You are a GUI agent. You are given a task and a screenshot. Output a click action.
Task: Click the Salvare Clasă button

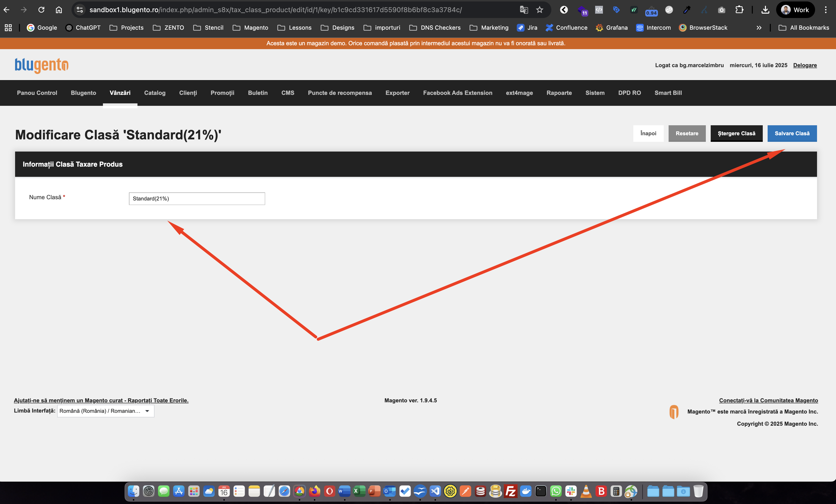792,133
